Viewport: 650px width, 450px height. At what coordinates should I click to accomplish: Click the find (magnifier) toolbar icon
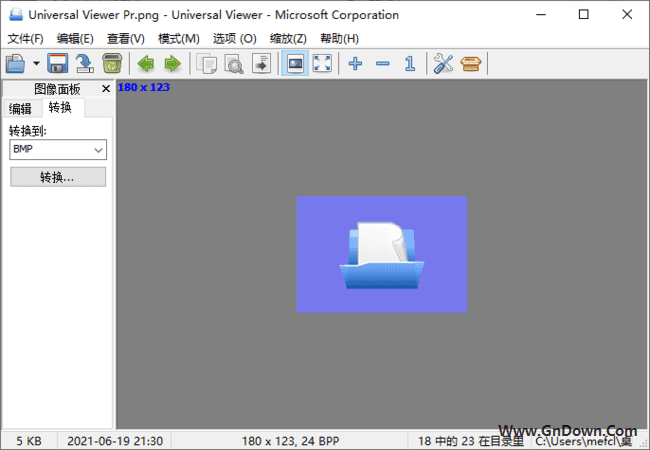pos(234,64)
